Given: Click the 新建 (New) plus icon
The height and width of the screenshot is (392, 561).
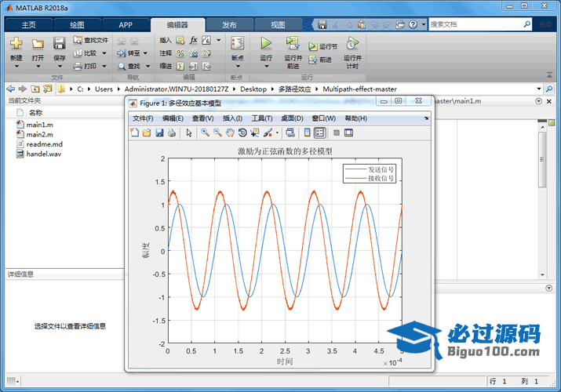Looking at the screenshot, I should (16, 43).
